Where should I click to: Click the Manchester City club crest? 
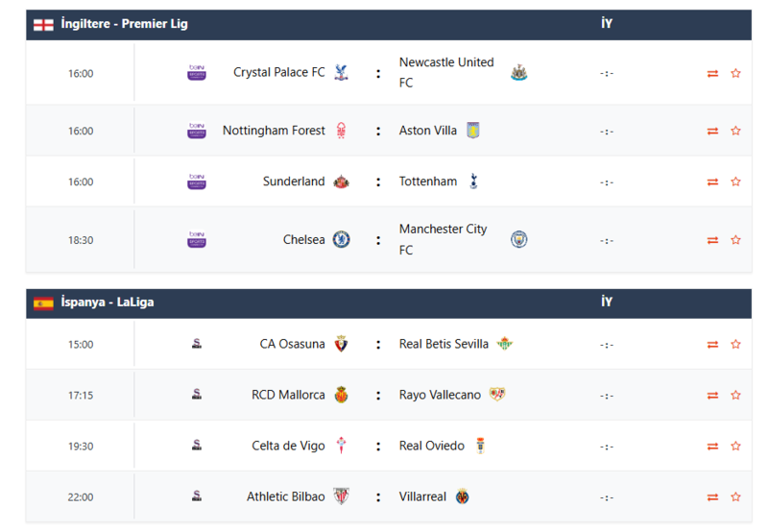pos(519,239)
